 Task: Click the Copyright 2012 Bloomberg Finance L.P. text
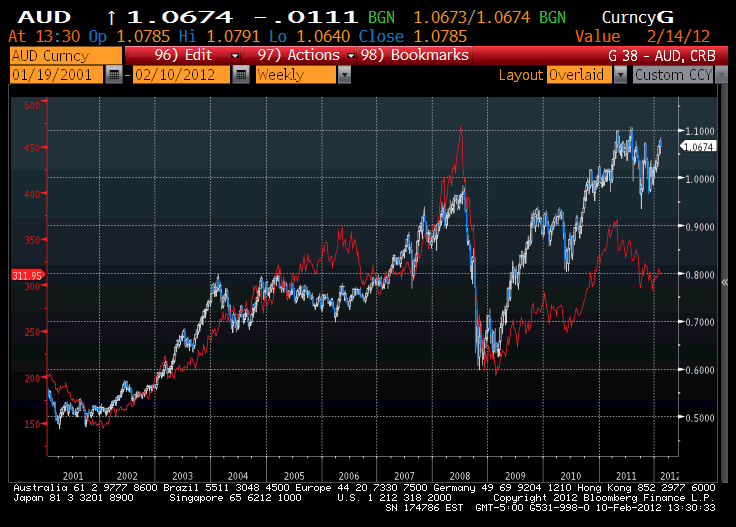(604, 497)
